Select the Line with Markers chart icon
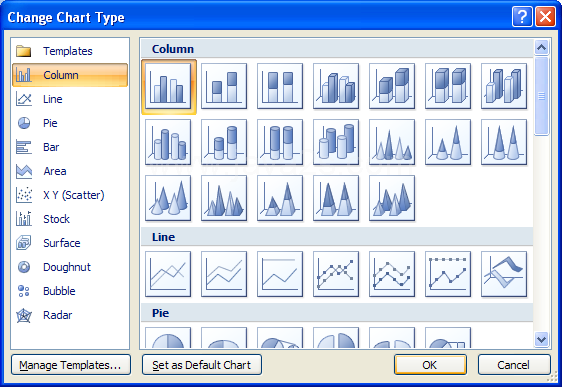Screen dimensions: 562x387 (x=336, y=274)
